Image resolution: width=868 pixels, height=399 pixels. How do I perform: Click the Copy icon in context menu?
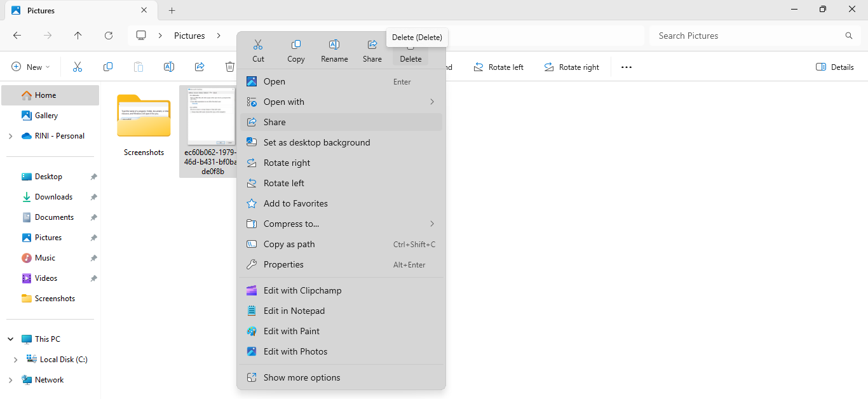click(x=296, y=50)
